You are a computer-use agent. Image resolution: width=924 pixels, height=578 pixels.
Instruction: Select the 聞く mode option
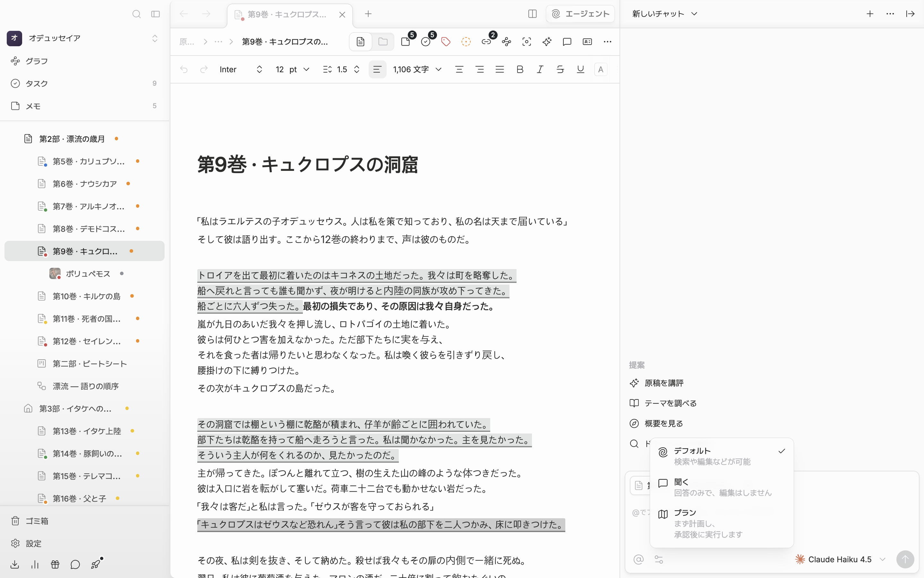coord(722,487)
